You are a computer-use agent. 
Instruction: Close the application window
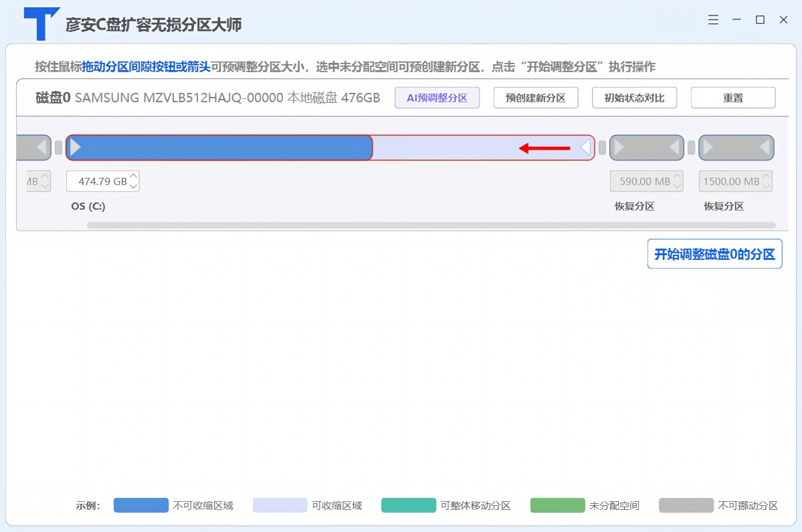pyautogui.click(x=783, y=19)
